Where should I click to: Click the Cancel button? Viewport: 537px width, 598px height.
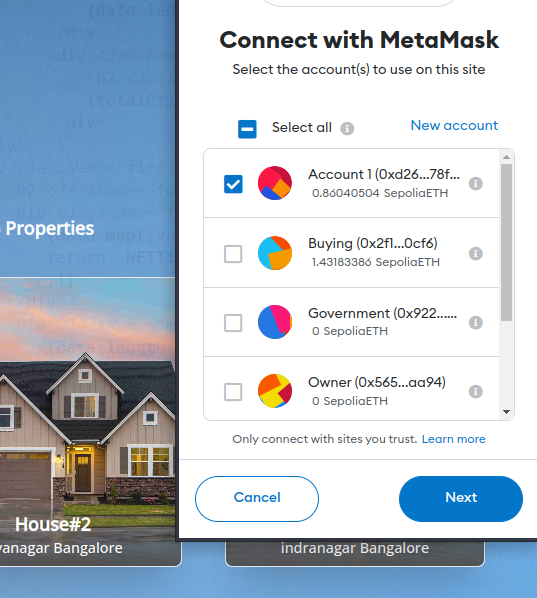point(257,498)
